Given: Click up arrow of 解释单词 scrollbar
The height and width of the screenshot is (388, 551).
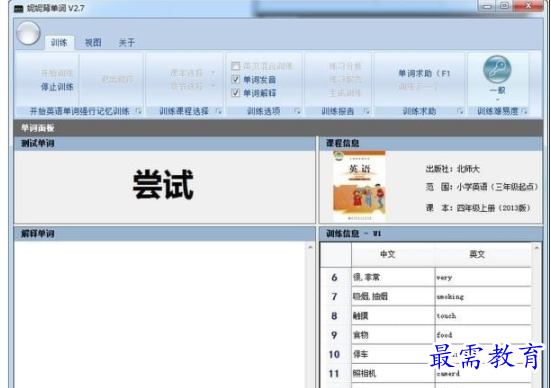Looking at the screenshot, I should 310,247.
